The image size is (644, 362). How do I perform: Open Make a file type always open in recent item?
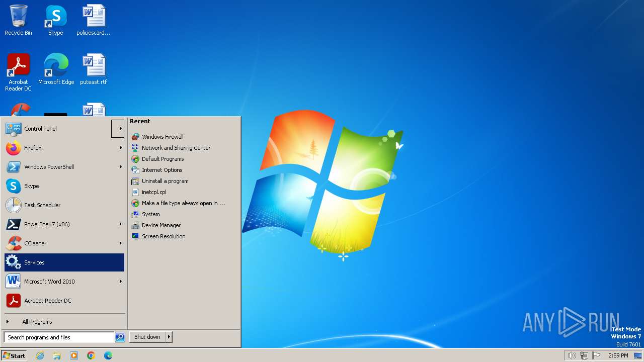[x=178, y=203]
